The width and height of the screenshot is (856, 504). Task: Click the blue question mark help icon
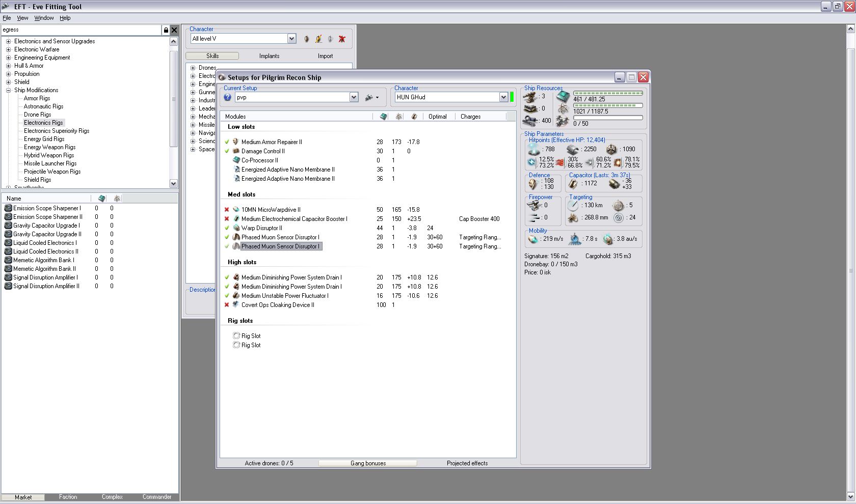tap(227, 97)
